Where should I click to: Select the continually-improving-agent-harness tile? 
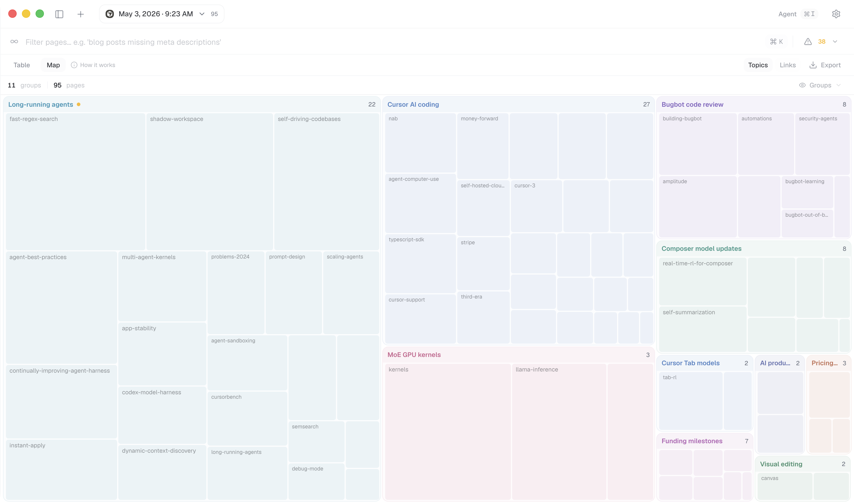point(61,401)
